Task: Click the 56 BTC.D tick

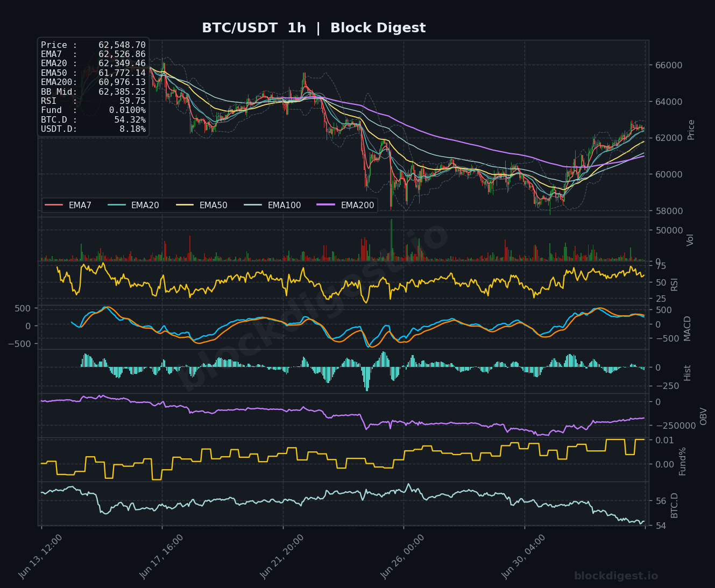Action: (x=660, y=501)
